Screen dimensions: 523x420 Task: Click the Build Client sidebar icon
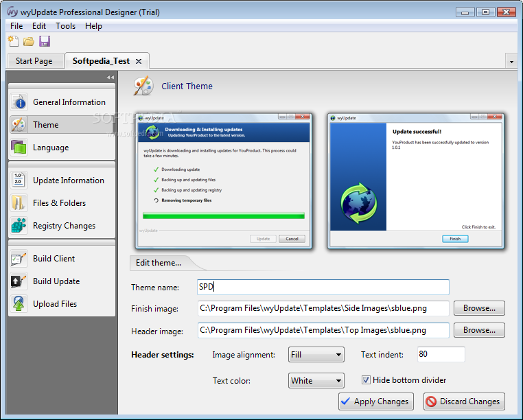pyautogui.click(x=19, y=259)
